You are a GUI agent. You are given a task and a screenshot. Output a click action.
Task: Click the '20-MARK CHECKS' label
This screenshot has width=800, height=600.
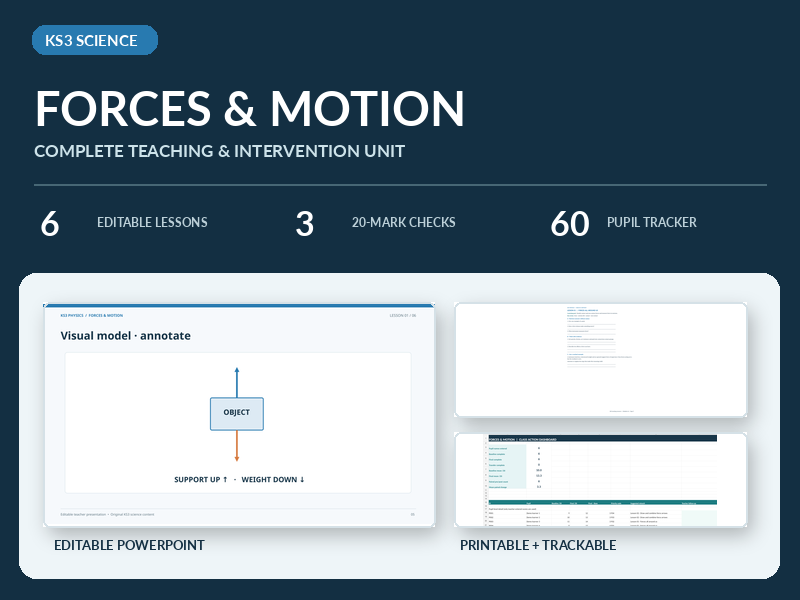pyautogui.click(x=404, y=222)
